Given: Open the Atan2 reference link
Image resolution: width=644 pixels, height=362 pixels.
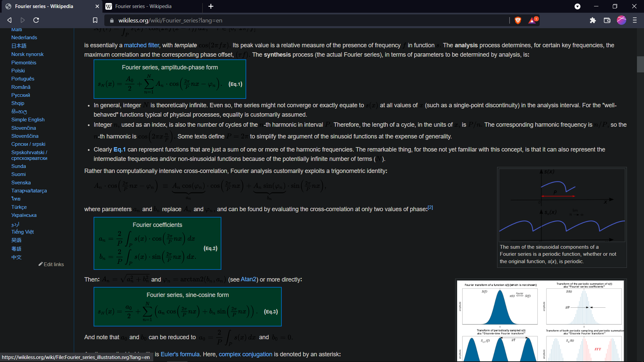Looking at the screenshot, I should [x=248, y=279].
